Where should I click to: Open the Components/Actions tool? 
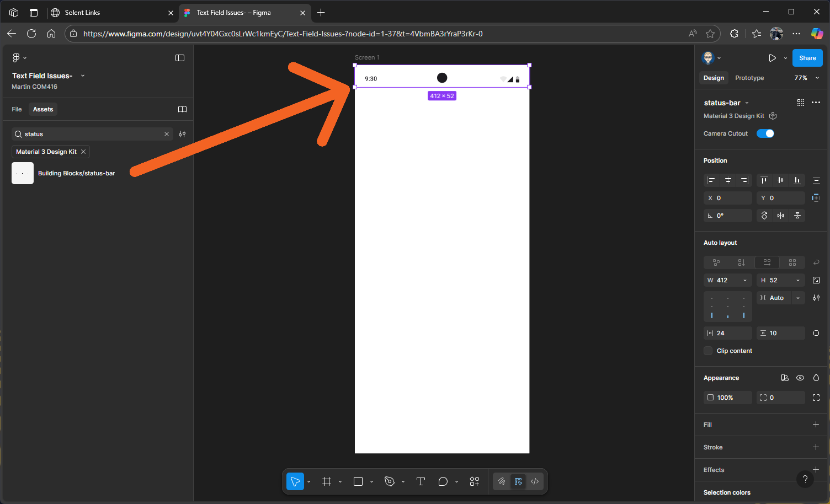pyautogui.click(x=474, y=481)
